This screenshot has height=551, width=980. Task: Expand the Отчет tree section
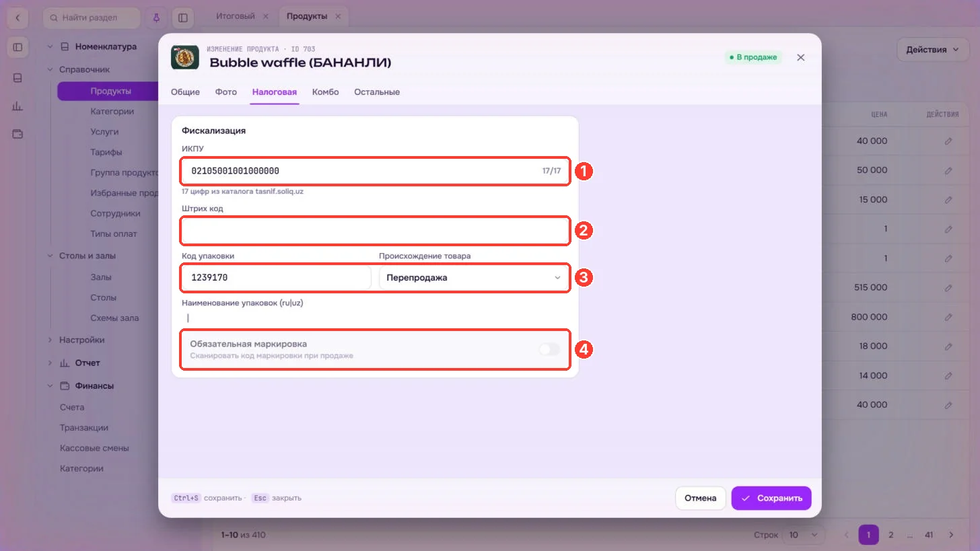coord(50,363)
